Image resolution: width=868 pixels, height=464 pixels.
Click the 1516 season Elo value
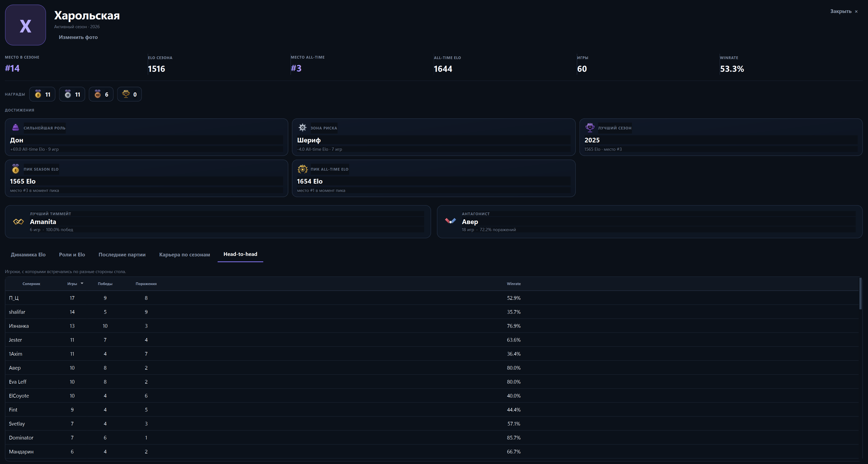coord(156,69)
